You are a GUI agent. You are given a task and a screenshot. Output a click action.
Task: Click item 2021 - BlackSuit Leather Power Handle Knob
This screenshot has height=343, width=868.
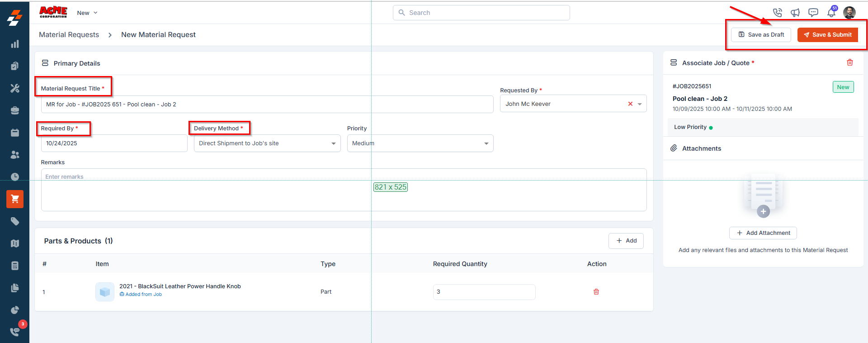180,286
